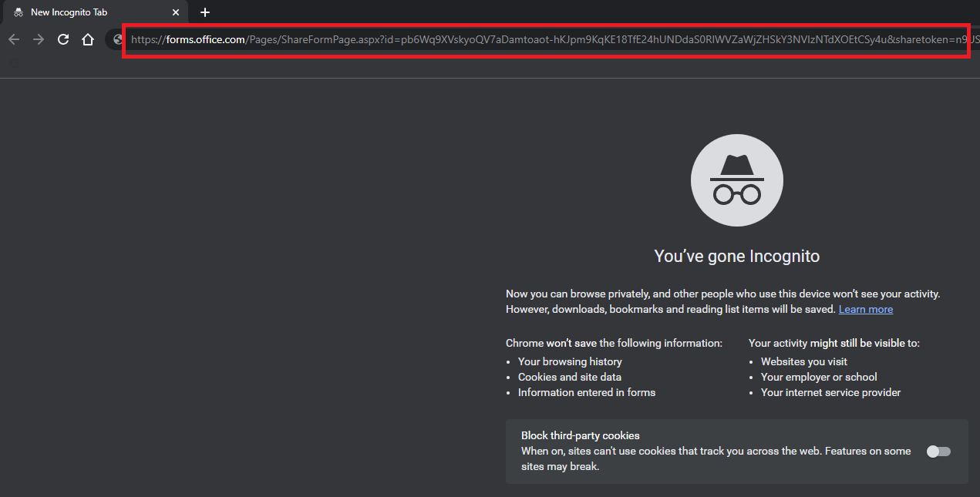Screen dimensions: 980x497
Task: Click "Information entered in forms" bullet text
Action: (587, 392)
